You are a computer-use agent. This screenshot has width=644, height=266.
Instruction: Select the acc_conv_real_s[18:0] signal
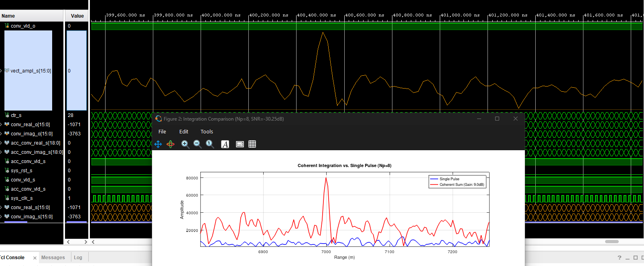[35, 143]
